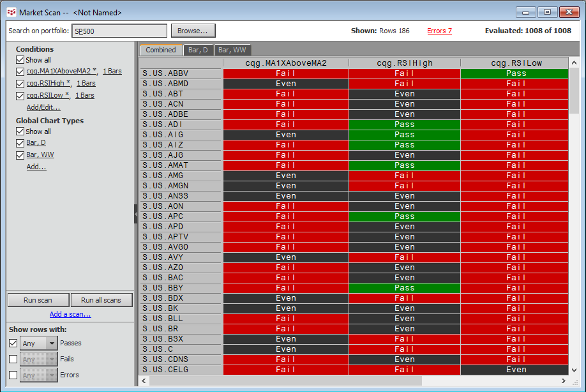Viewport: 586px width, 392px height.
Task: Click the Search on portfolio input field
Action: tap(119, 31)
